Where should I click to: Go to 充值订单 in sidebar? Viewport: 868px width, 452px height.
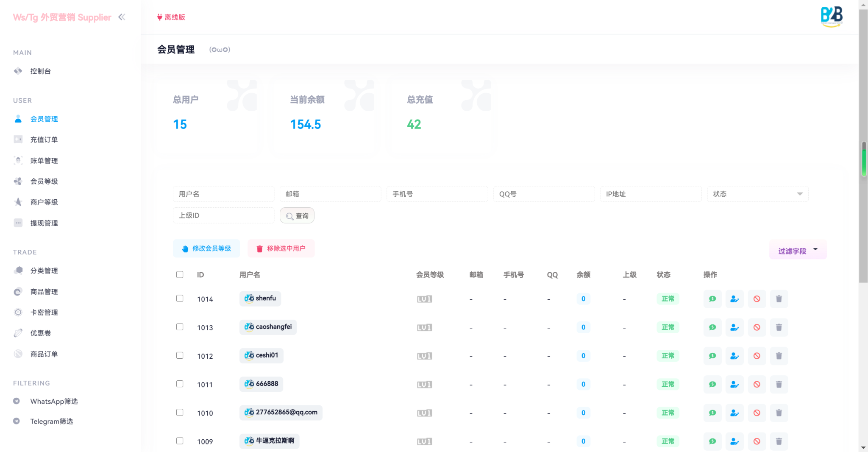[x=44, y=140]
